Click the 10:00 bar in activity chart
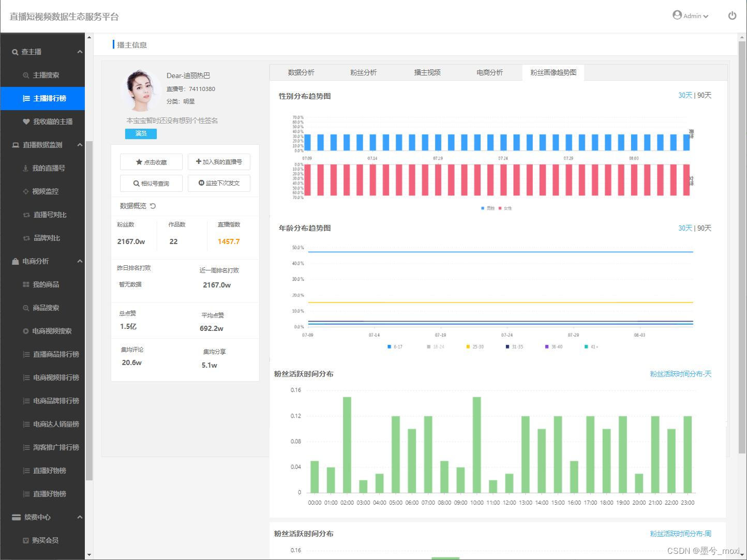 click(x=477, y=445)
